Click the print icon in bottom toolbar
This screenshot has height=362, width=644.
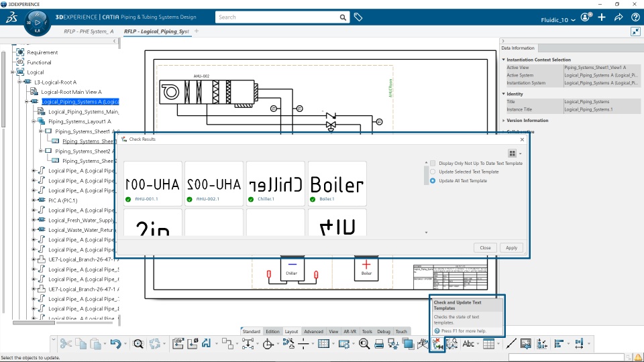[379, 344]
